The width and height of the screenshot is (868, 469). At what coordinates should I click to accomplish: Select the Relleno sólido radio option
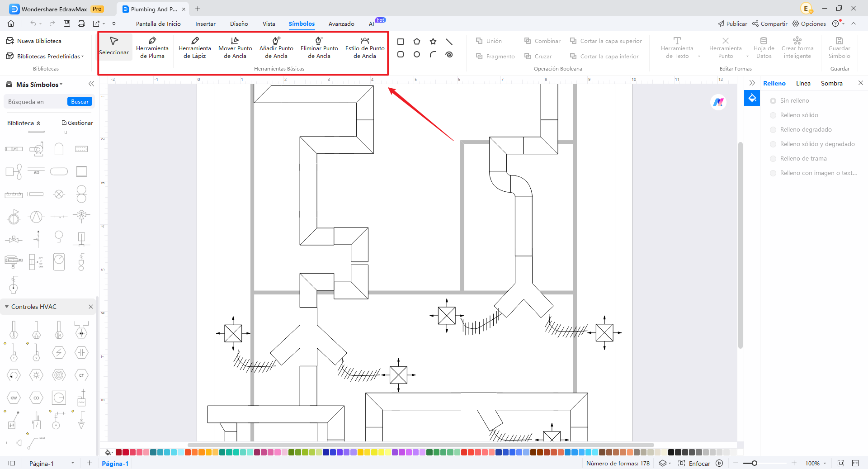pos(773,115)
